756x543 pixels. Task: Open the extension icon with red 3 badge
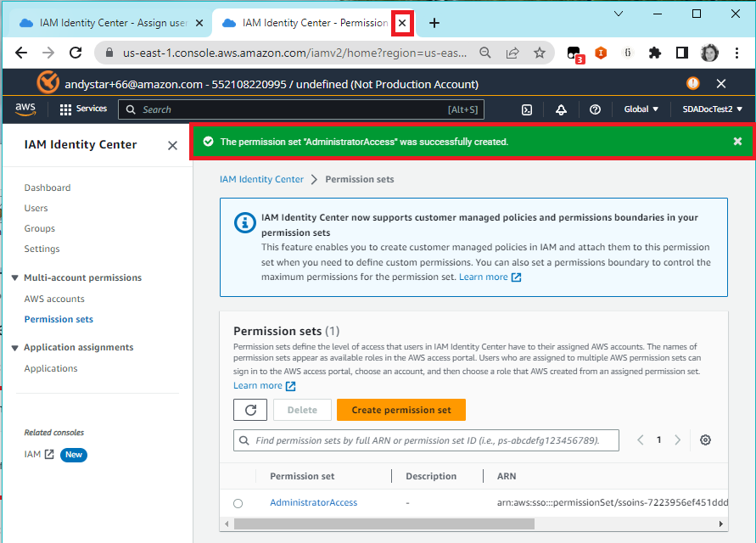pos(575,54)
